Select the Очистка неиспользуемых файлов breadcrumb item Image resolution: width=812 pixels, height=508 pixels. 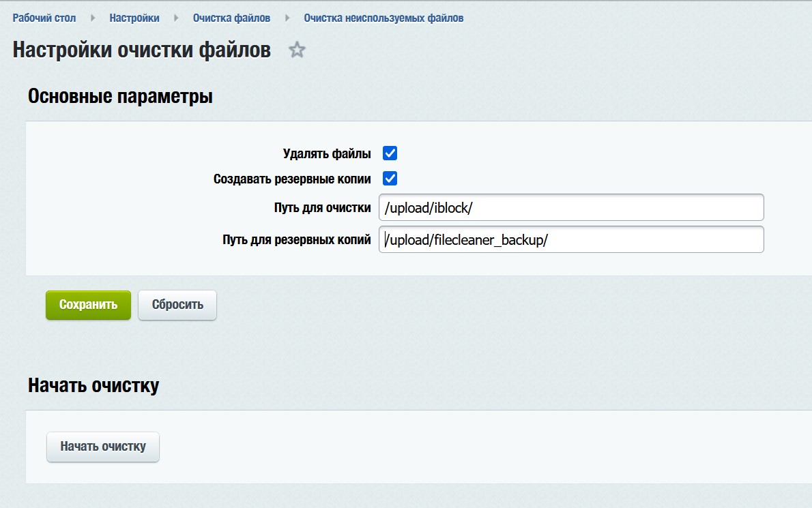pyautogui.click(x=383, y=18)
